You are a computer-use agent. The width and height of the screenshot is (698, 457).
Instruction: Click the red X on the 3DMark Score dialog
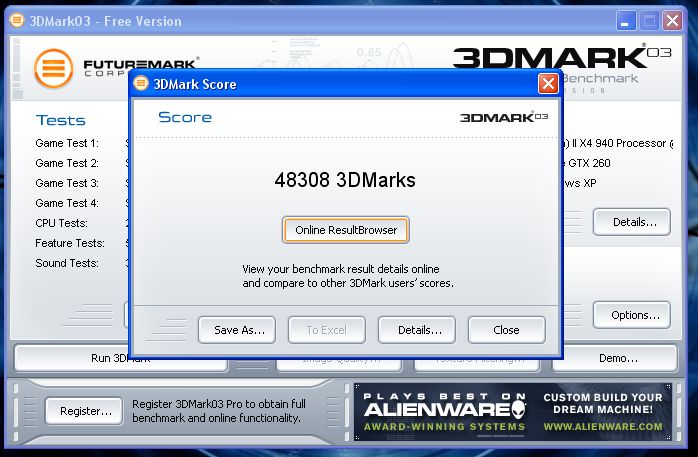548,83
